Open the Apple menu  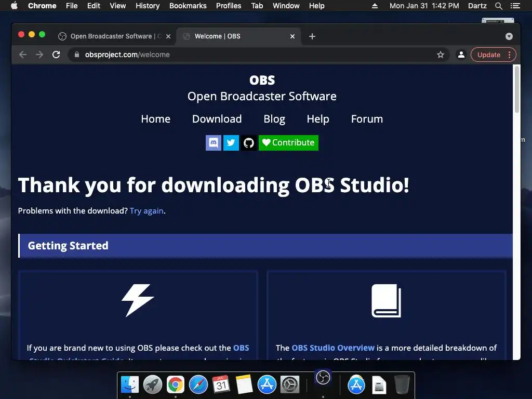tap(14, 6)
